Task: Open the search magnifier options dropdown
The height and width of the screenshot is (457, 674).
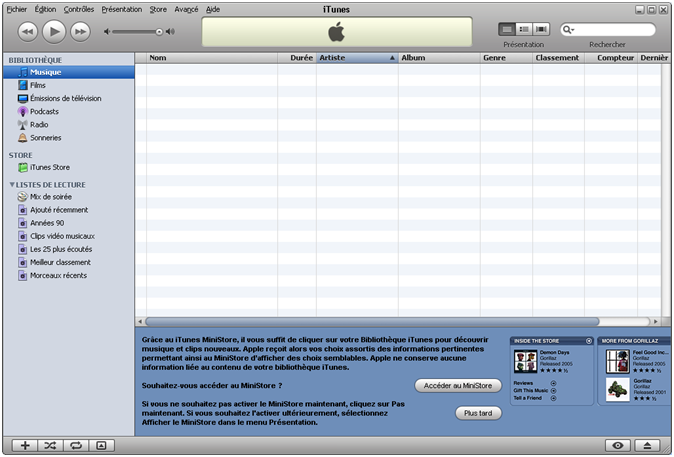Action: coord(568,30)
